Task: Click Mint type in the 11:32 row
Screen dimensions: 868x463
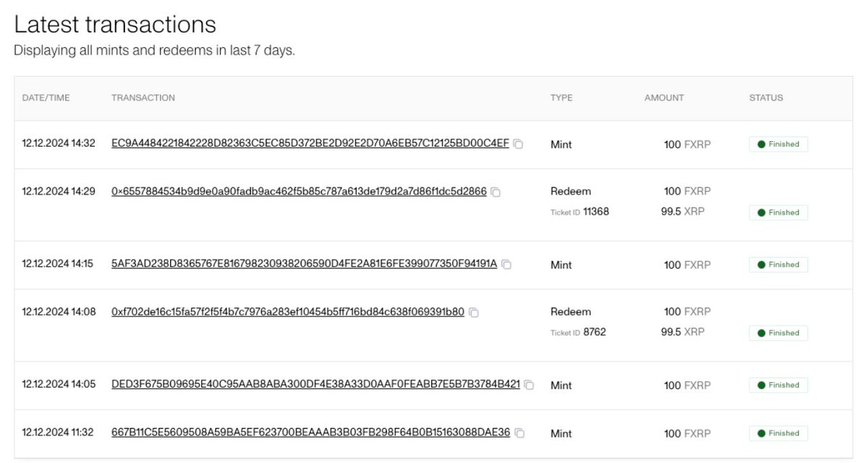Action: (x=561, y=433)
